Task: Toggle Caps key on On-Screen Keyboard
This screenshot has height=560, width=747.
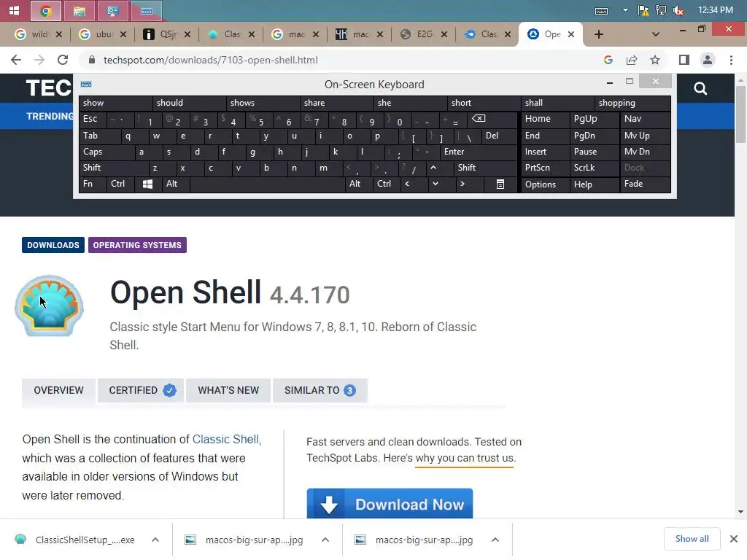Action: click(x=107, y=152)
